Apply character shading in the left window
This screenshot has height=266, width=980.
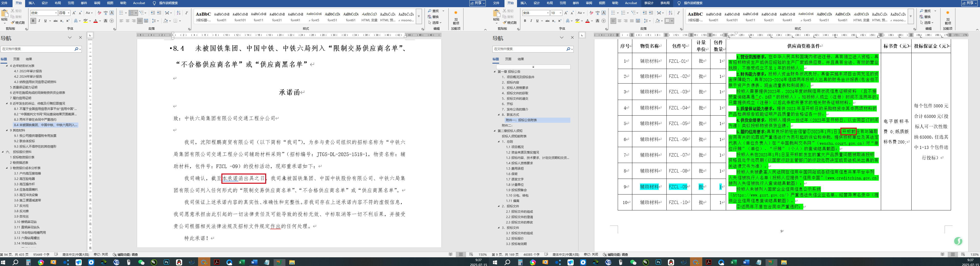click(105, 21)
